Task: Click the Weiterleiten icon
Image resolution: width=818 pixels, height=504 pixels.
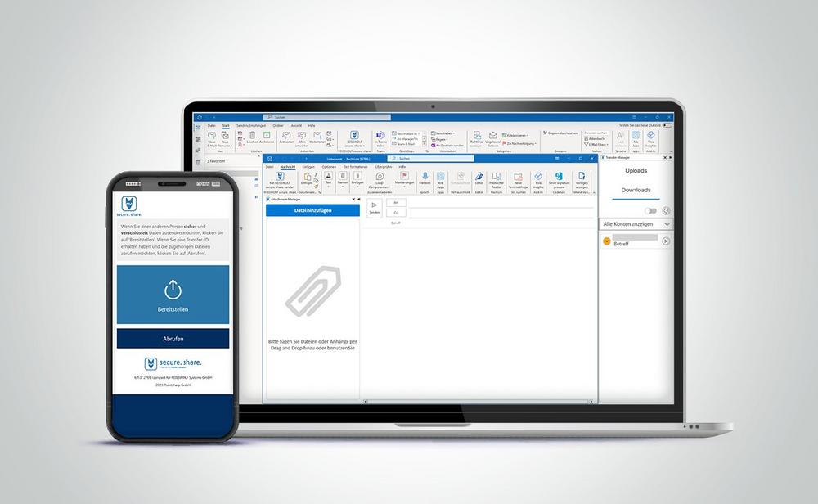Action: click(317, 136)
